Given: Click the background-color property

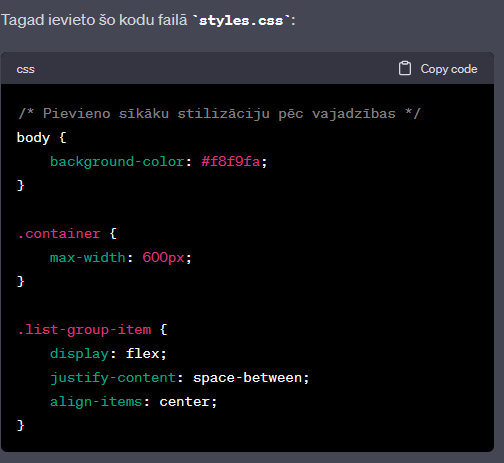Looking at the screenshot, I should click(117, 162).
